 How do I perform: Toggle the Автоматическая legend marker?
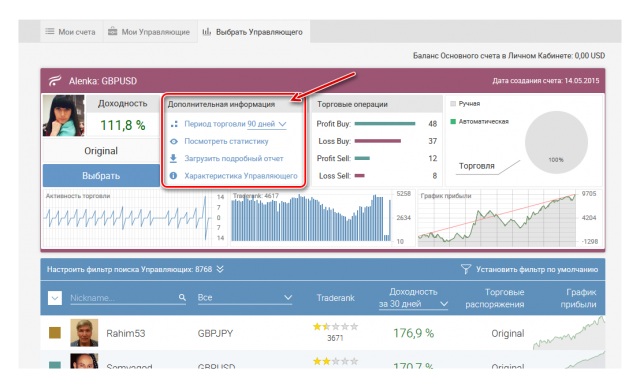pos(453,122)
